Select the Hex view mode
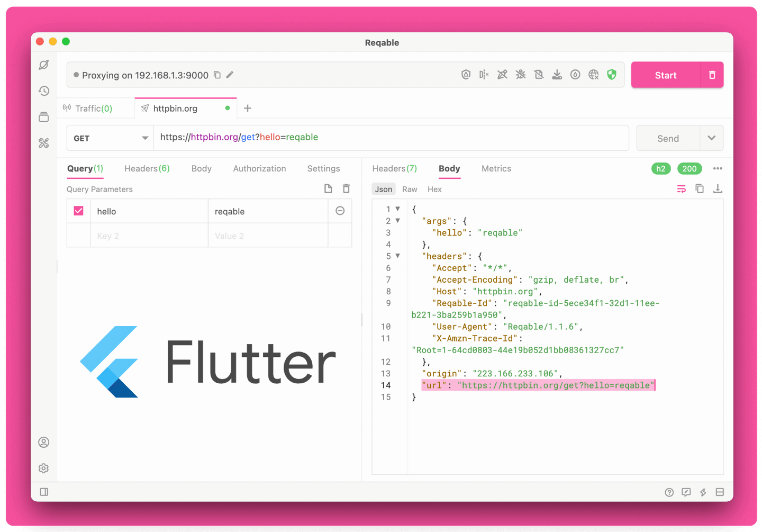Image resolution: width=762 pixels, height=532 pixels. tap(434, 190)
